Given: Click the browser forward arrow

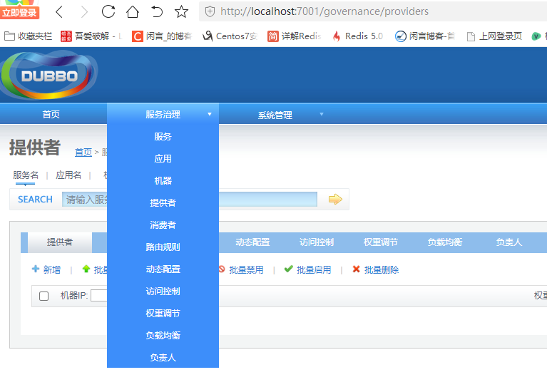Looking at the screenshot, I should click(x=84, y=12).
